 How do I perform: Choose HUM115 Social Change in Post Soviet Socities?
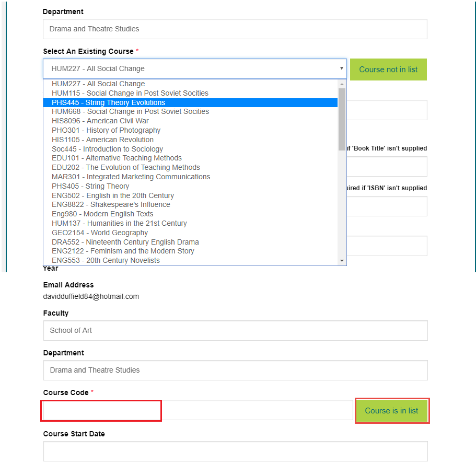(x=130, y=93)
